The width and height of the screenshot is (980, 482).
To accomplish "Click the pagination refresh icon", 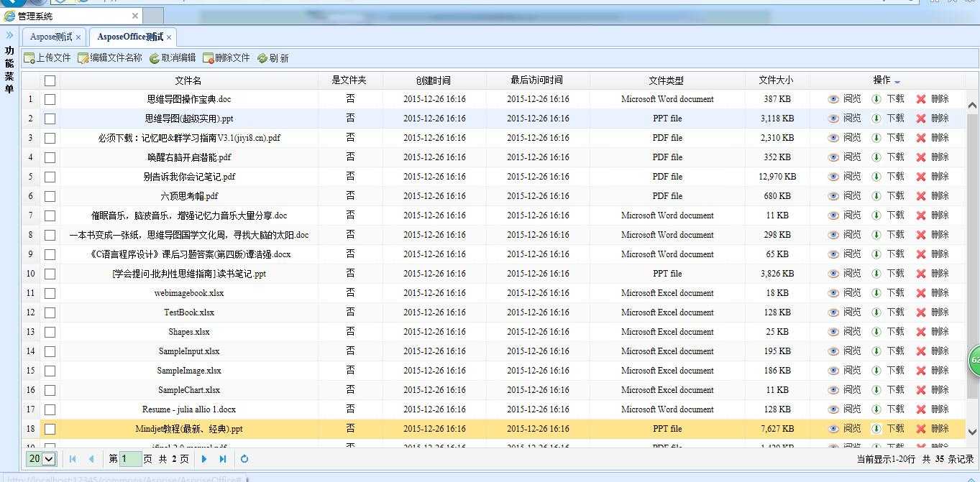I will tap(244, 459).
